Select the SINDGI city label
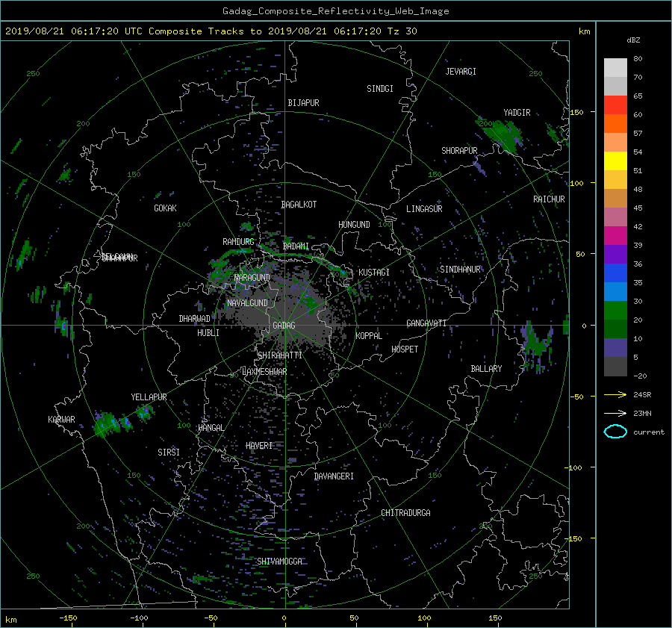 point(380,89)
